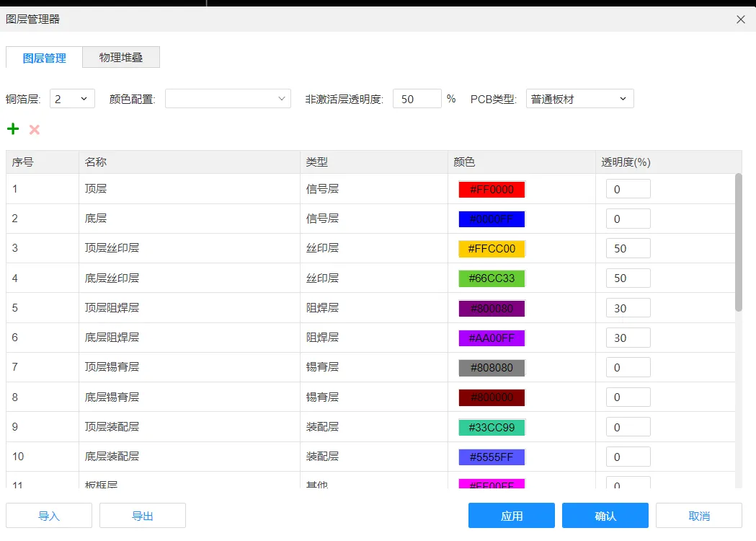756x541 pixels.
Task: Pick the green #66CC33 color swatch
Action: (492, 278)
